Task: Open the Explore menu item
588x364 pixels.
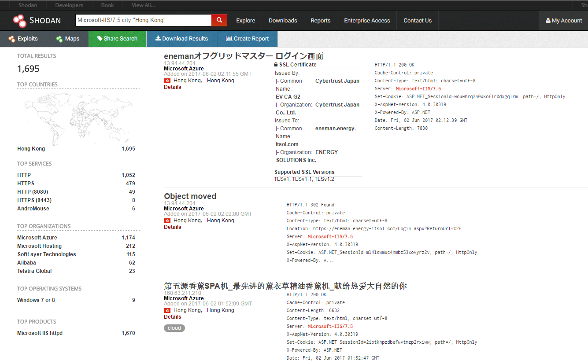Action: coord(245,20)
